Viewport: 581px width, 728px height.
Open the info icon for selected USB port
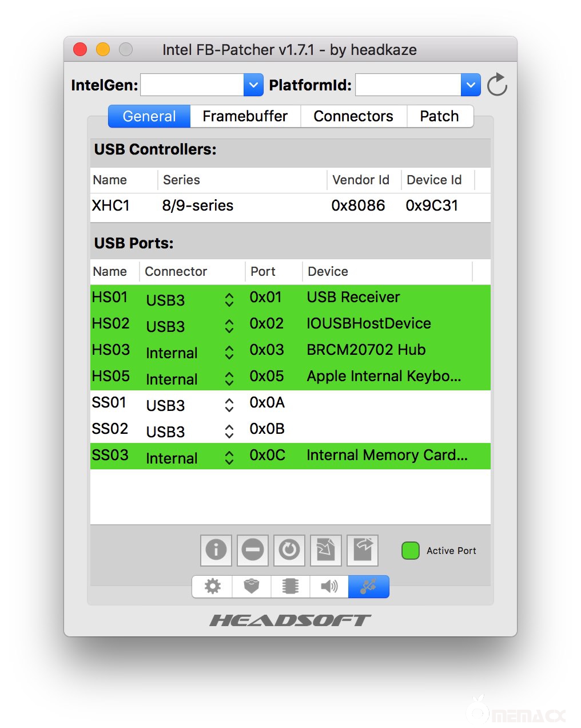[216, 550]
